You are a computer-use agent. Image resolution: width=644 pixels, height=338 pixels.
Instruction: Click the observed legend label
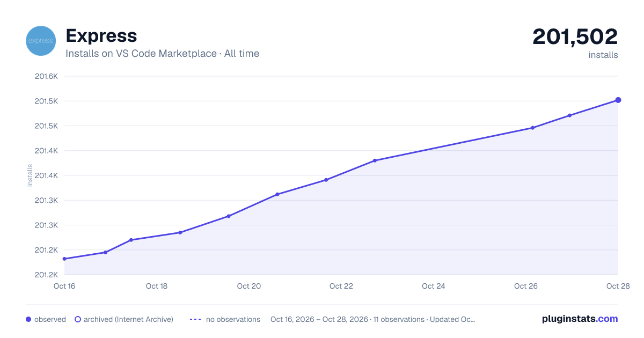[50, 319]
